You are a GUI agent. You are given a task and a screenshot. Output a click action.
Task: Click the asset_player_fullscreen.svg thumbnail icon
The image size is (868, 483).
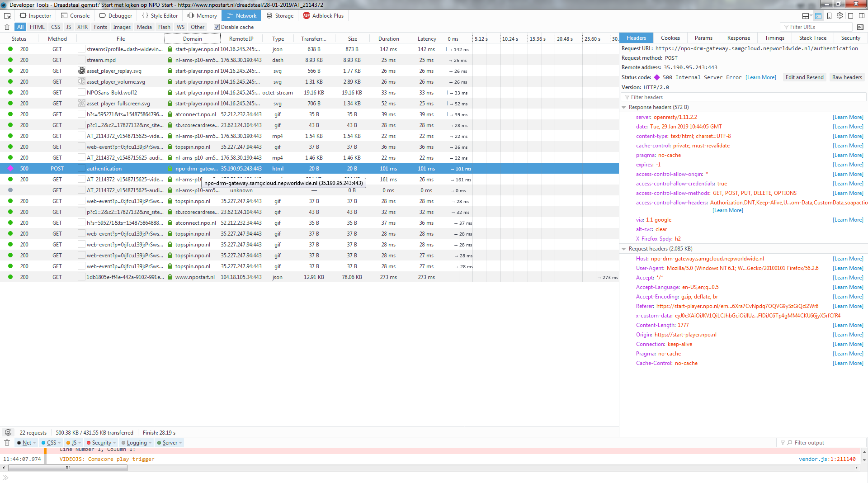[x=81, y=103]
